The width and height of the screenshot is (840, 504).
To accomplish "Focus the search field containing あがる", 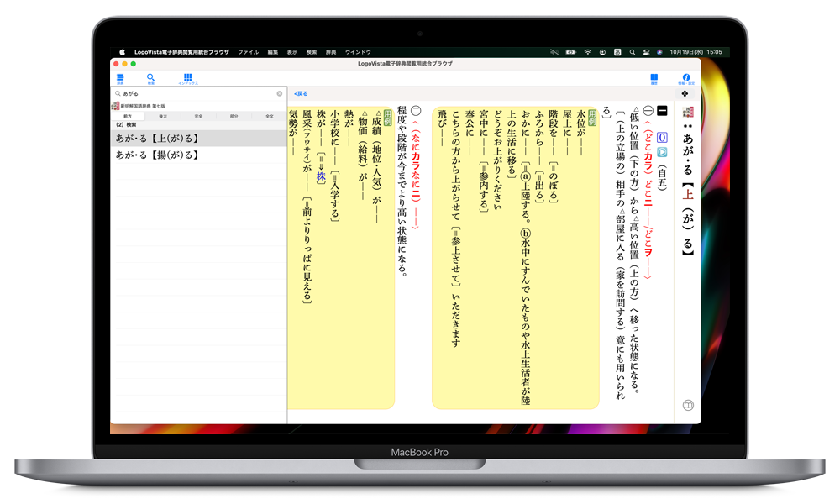I will [199, 94].
